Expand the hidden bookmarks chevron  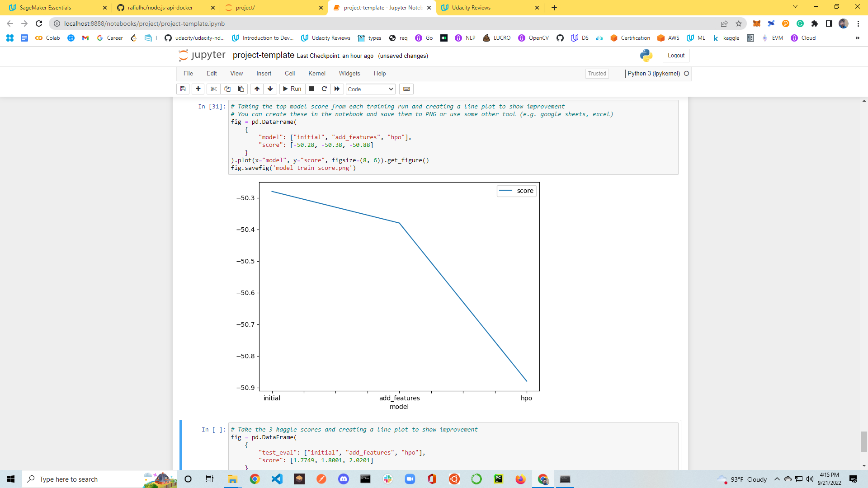857,38
